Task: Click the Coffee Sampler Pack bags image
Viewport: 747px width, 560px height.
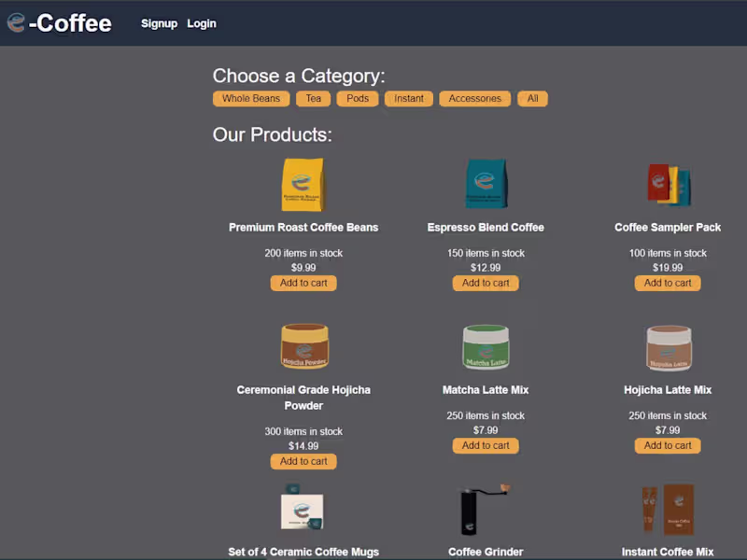Action: click(669, 185)
